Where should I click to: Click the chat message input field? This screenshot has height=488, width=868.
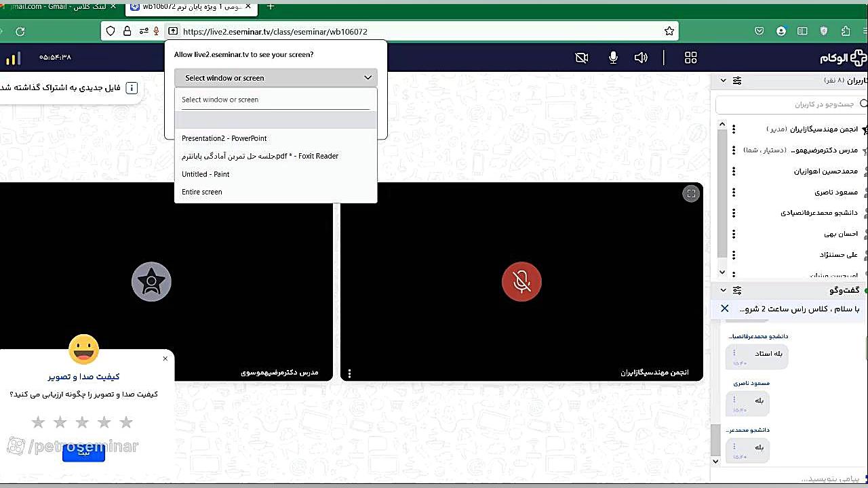(793, 479)
